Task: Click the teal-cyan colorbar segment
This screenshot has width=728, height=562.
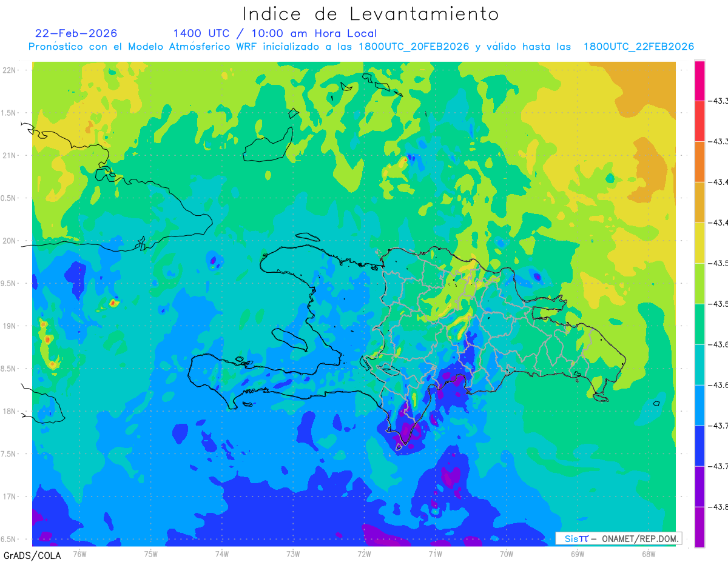Action: [x=699, y=365]
